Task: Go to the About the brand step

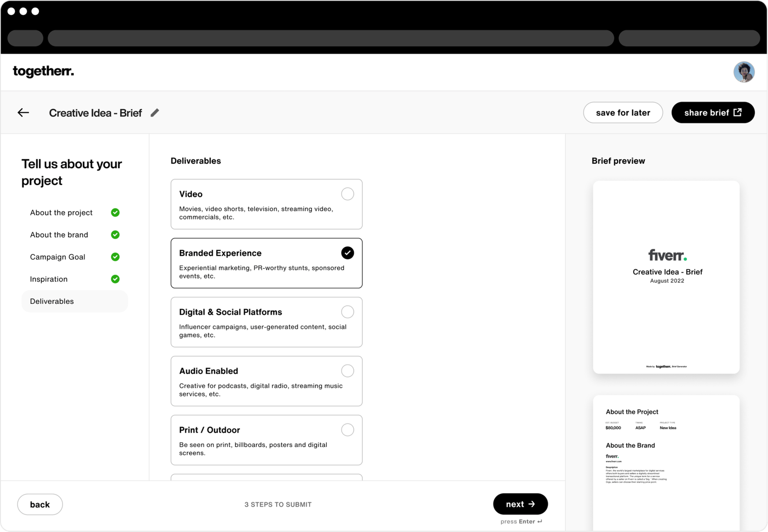Action: pyautogui.click(x=59, y=235)
